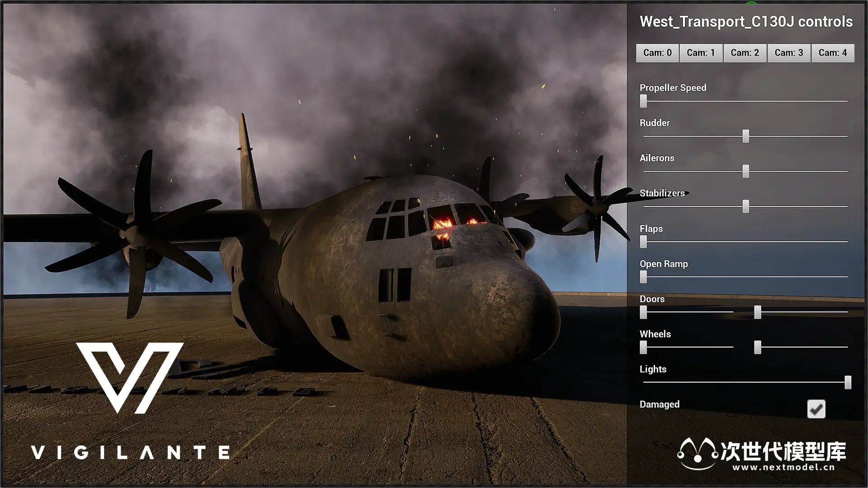Click the Ailerons slider handle
This screenshot has width=868, height=488.
pyautogui.click(x=745, y=171)
